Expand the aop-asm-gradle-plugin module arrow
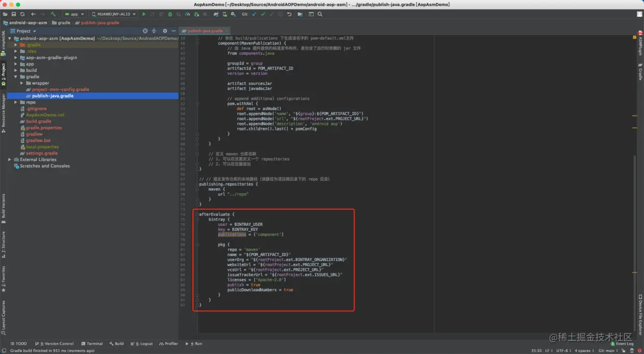Image resolution: width=644 pixels, height=354 pixels. coord(16,57)
